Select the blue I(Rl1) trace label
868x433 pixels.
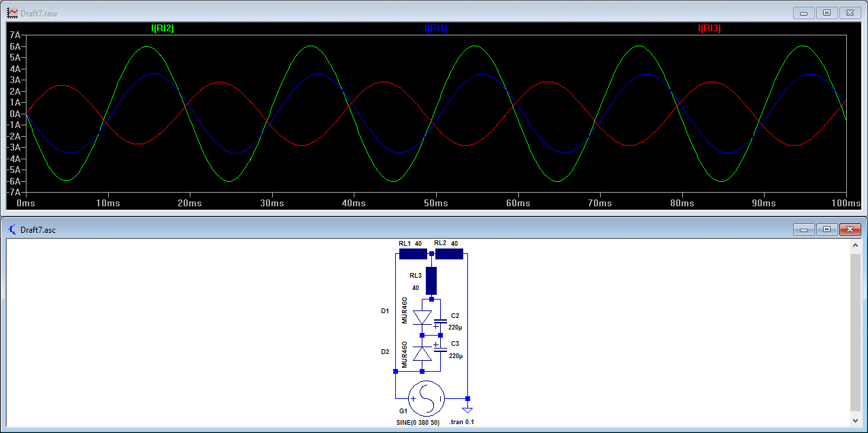(436, 29)
